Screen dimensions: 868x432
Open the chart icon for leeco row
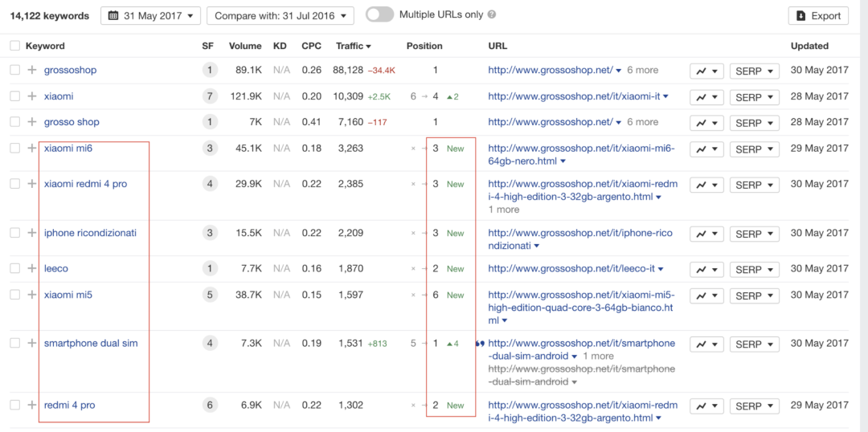[706, 269]
